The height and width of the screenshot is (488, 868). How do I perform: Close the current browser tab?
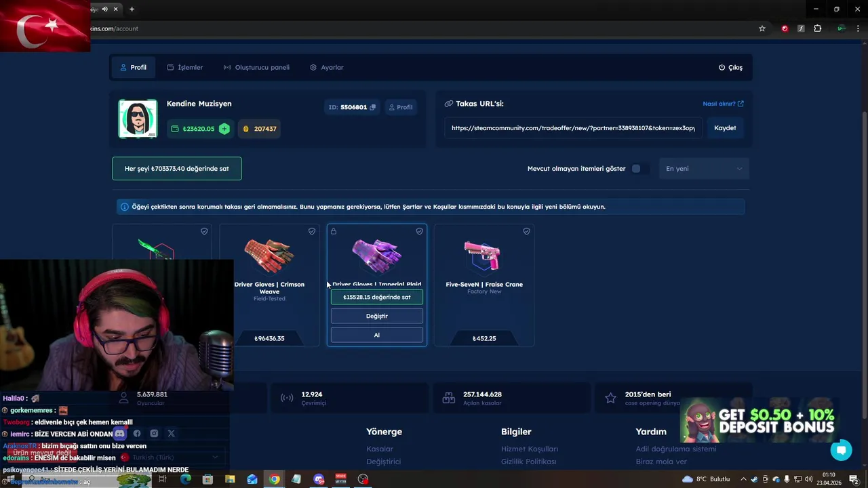tap(115, 9)
